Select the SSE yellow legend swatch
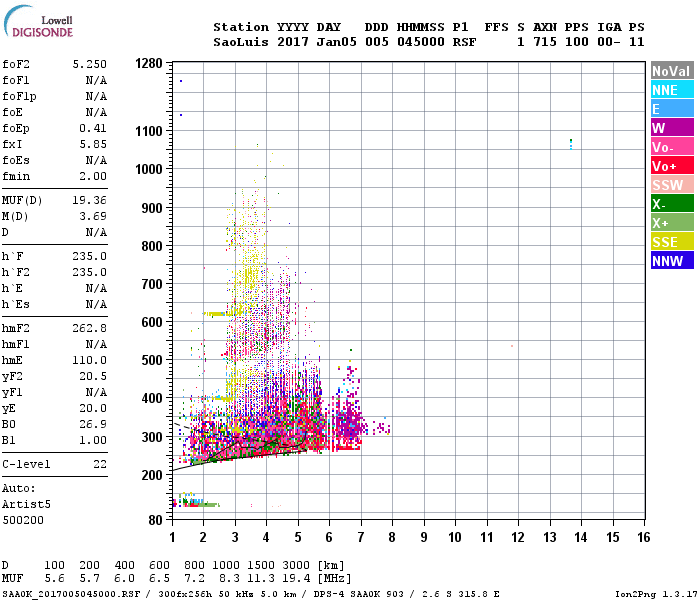Screen dimensions: 700x600 [672, 242]
